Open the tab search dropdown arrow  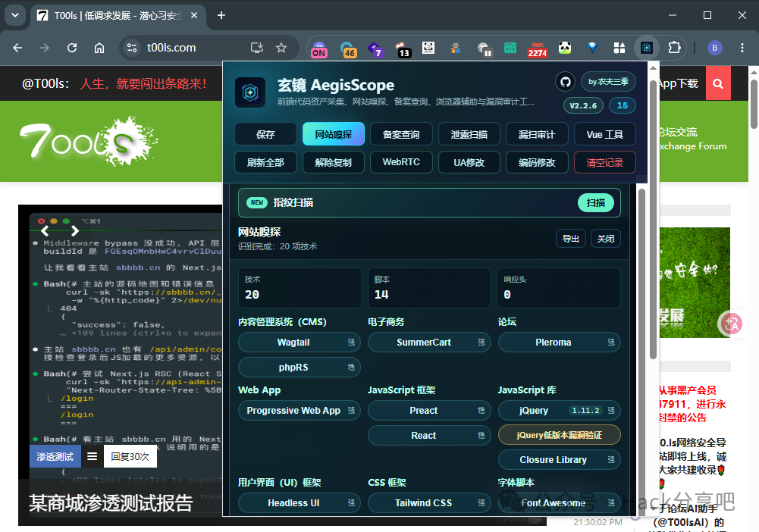point(15,15)
